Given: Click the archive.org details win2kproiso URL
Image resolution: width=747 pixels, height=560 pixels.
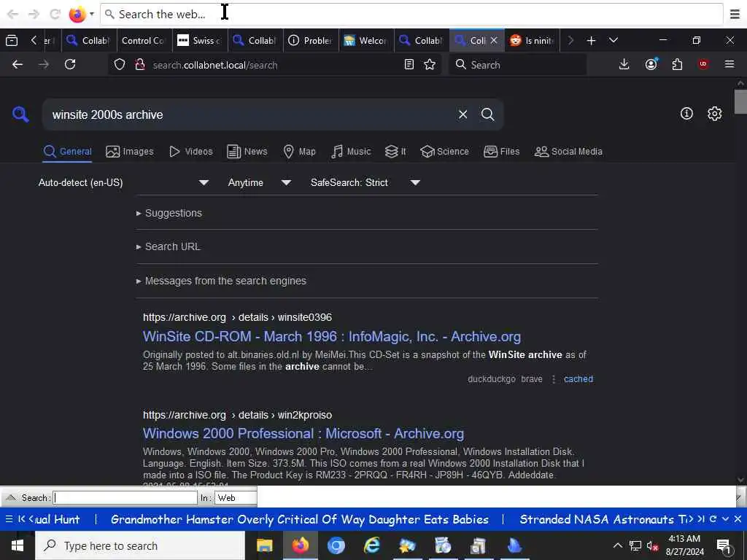Looking at the screenshot, I should point(237,415).
